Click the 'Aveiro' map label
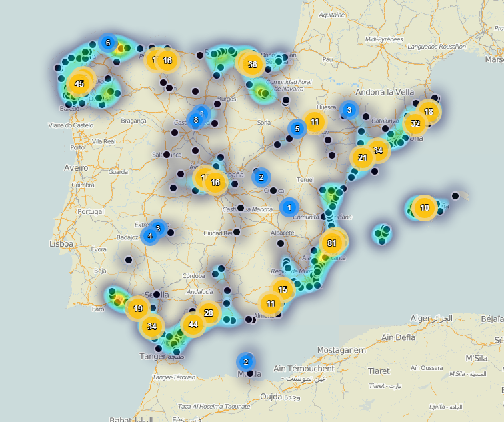The image size is (504, 422). pos(76,168)
